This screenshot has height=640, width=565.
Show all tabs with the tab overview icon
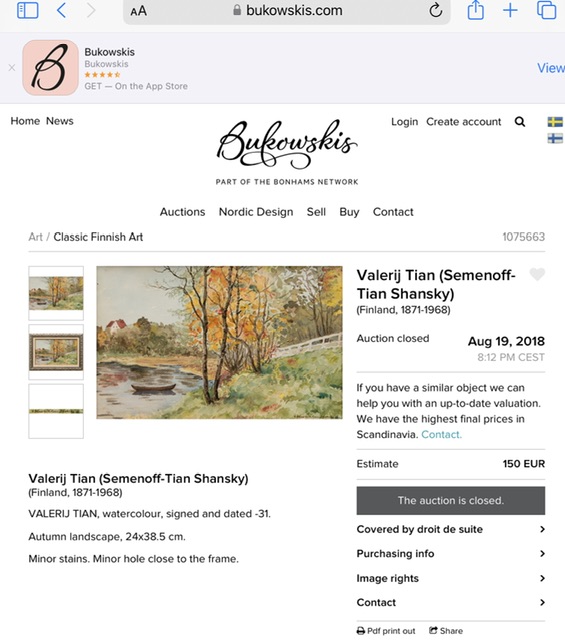coord(546,10)
